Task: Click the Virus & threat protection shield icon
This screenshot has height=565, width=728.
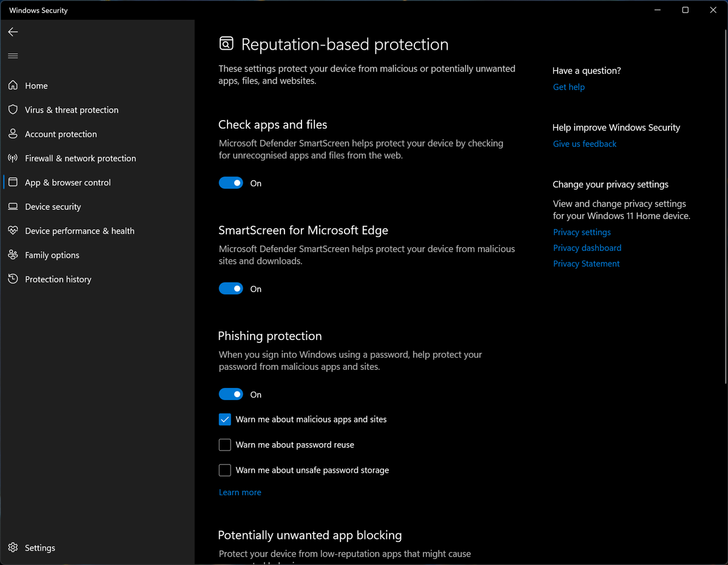Action: tap(13, 110)
